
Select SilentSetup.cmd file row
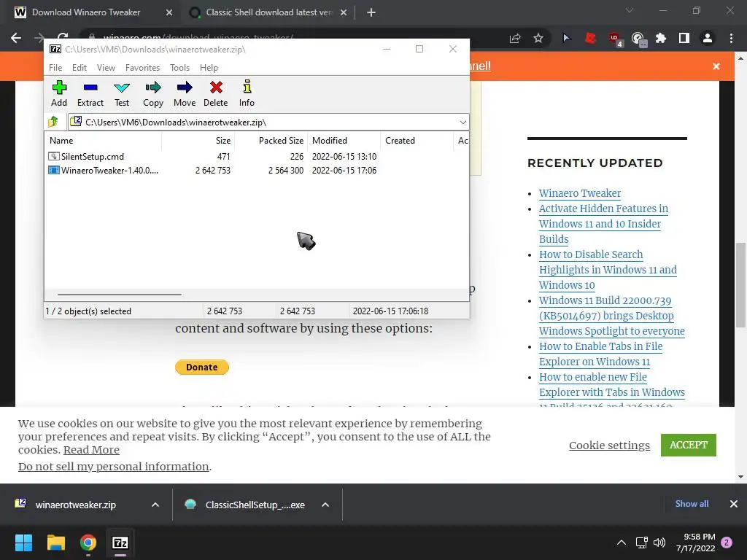tap(212, 157)
